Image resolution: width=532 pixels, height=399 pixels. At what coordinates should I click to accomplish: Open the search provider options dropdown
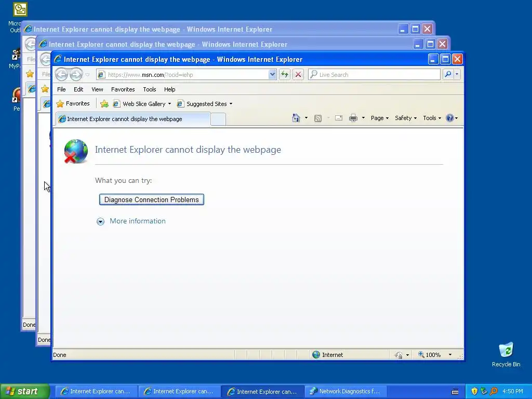(457, 74)
